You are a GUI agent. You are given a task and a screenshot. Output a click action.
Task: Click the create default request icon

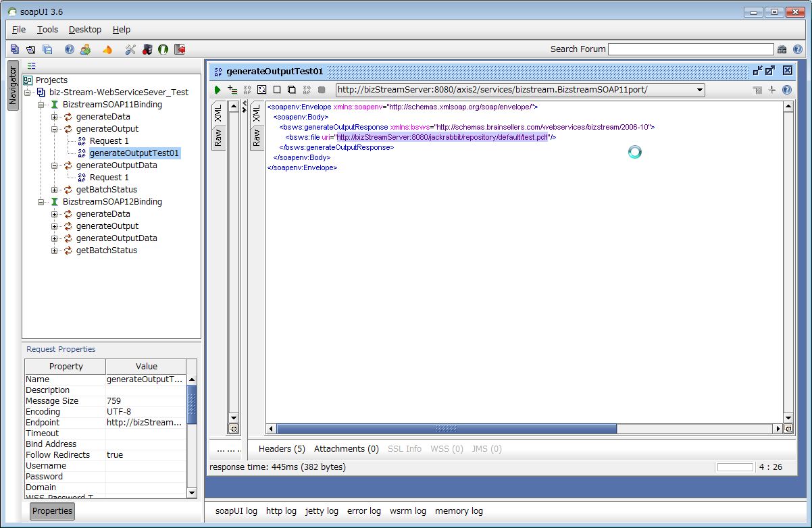pyautogui.click(x=247, y=90)
